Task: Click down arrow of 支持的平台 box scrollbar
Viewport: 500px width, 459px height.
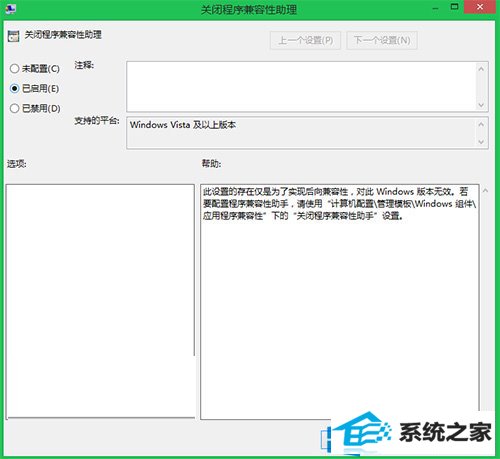Action: click(481, 142)
